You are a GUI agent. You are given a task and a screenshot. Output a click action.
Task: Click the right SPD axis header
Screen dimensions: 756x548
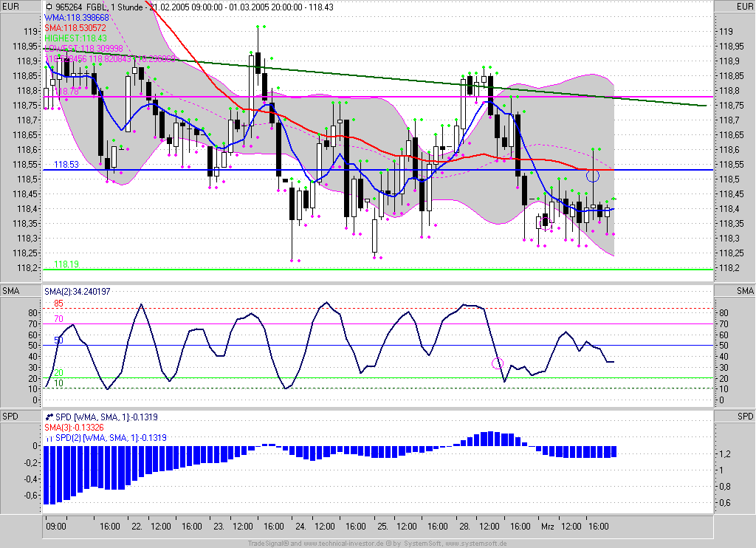[x=744, y=417]
